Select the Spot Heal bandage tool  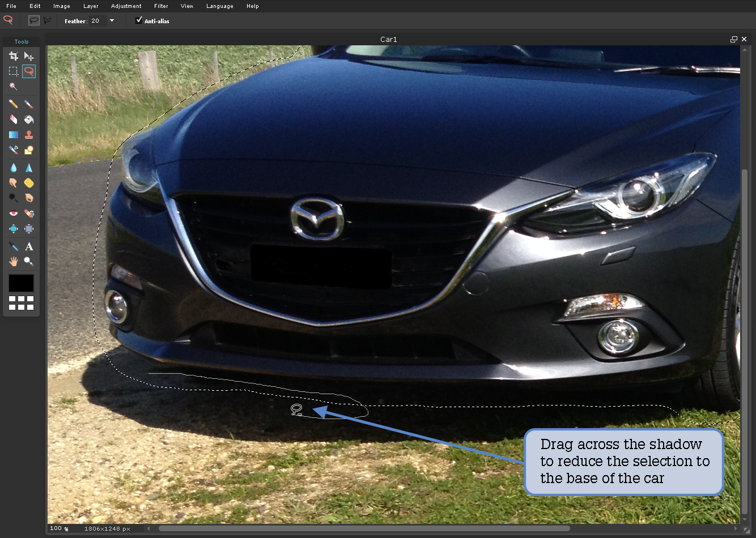[x=29, y=214]
